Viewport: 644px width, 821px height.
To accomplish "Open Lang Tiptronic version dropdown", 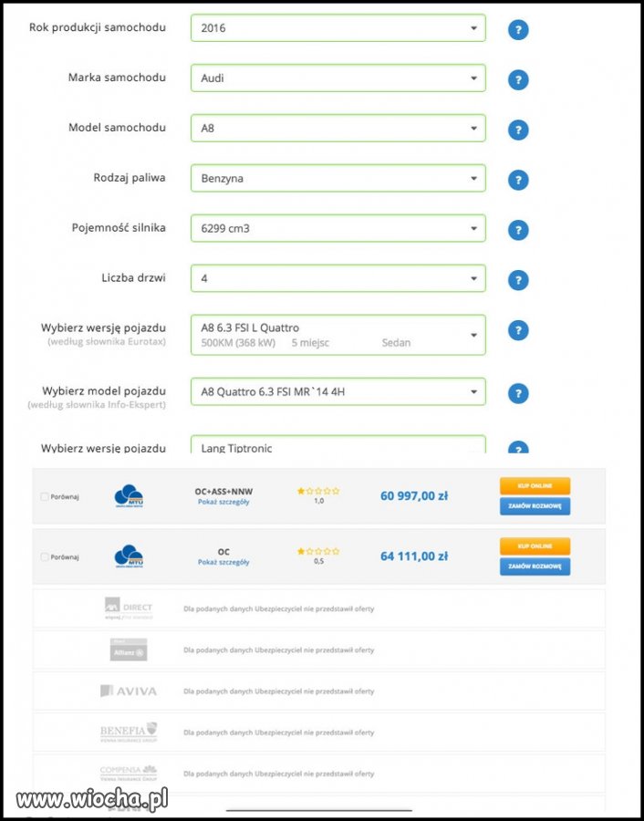I will point(338,445).
